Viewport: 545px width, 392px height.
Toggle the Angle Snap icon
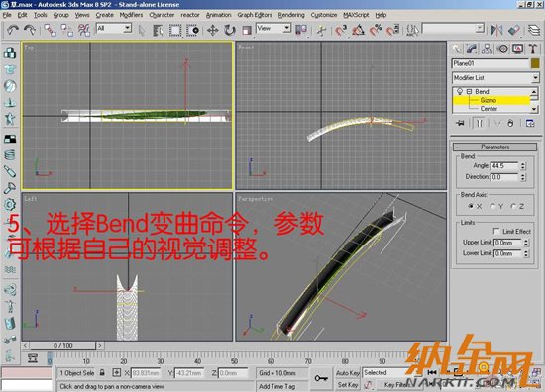(359, 31)
